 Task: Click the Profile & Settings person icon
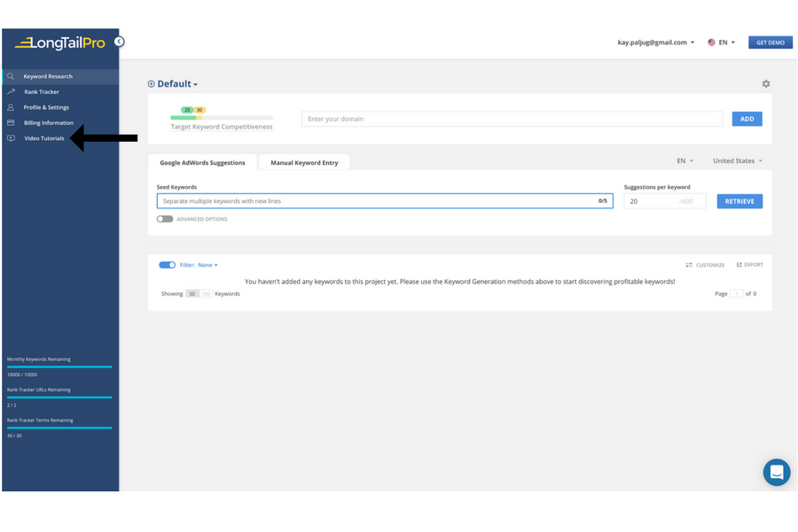(x=10, y=107)
